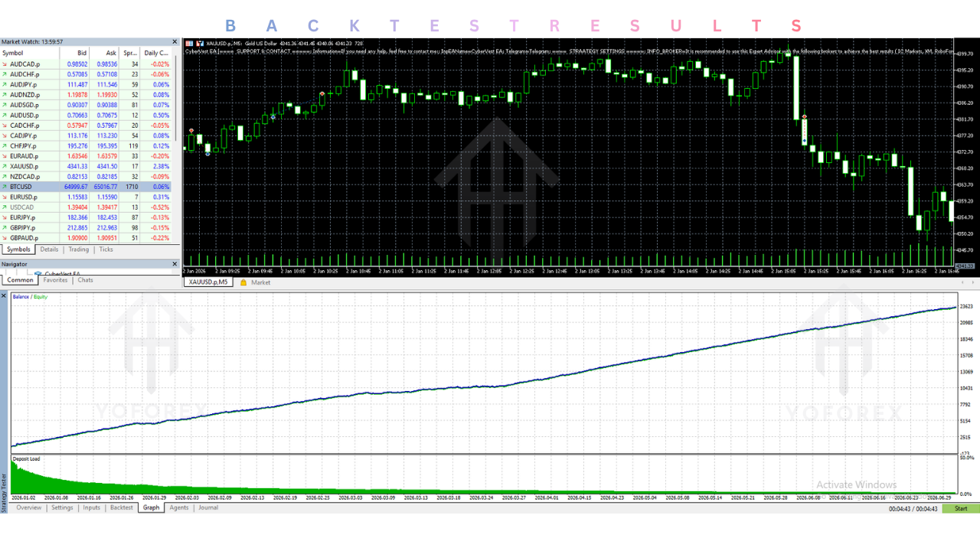Click the CyberVest EA icon in Navigator
Viewport: 980px width, 551px height.
point(38,273)
